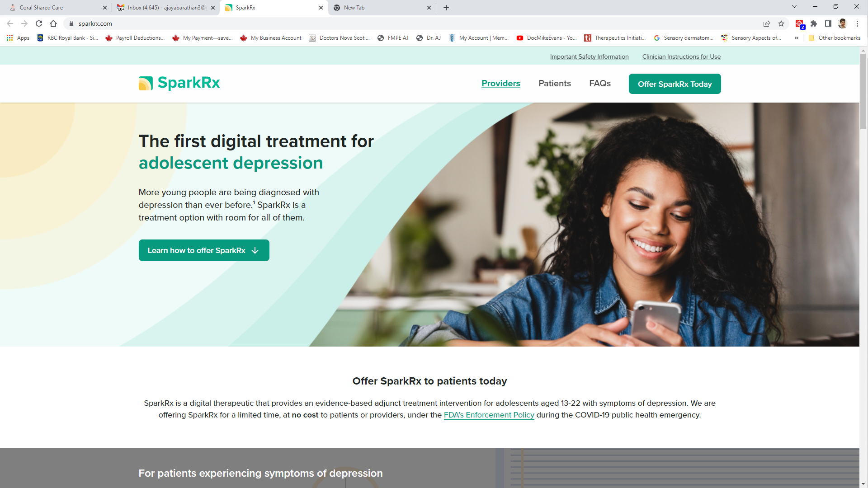Image resolution: width=868 pixels, height=488 pixels.
Task: Open the profile avatar in the toolbar
Action: click(843, 23)
